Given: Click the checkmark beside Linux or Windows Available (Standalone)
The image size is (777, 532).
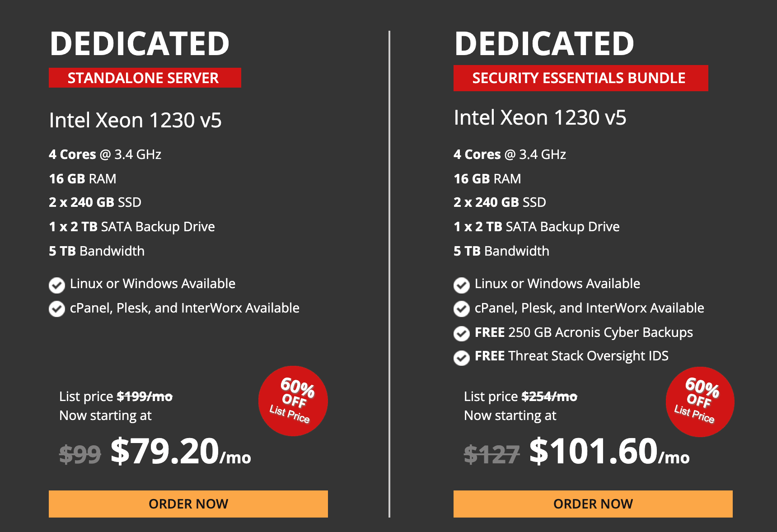Looking at the screenshot, I should click(x=57, y=285).
